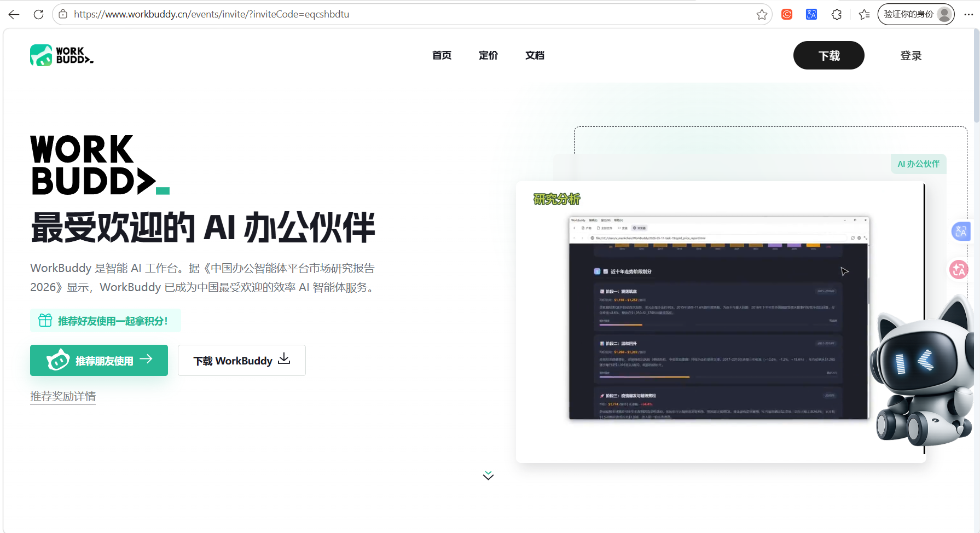Screen dimensions: 980x533
Task: Click the 下载 WorkBuddy button
Action: tap(242, 360)
